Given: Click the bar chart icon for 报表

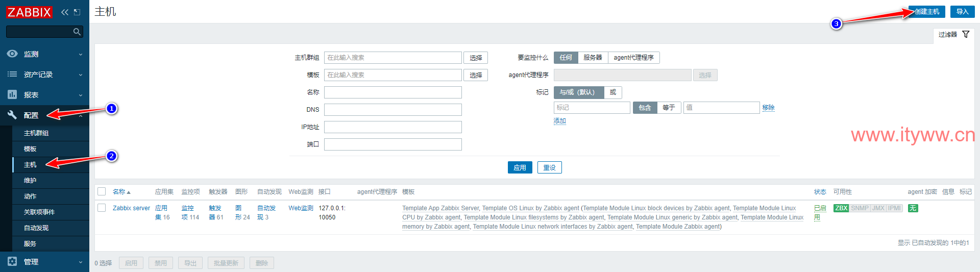Looking at the screenshot, I should [x=12, y=94].
